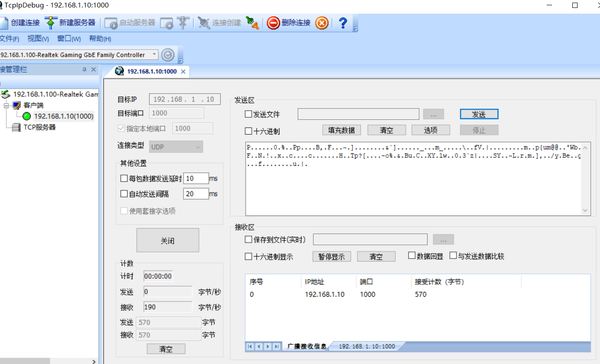Close the 192.168.1.10:1000 document tab

pos(184,71)
